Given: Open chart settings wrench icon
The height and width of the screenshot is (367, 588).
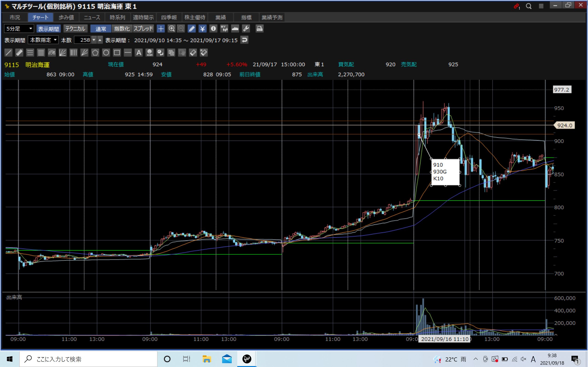Looking at the screenshot, I should [246, 29].
